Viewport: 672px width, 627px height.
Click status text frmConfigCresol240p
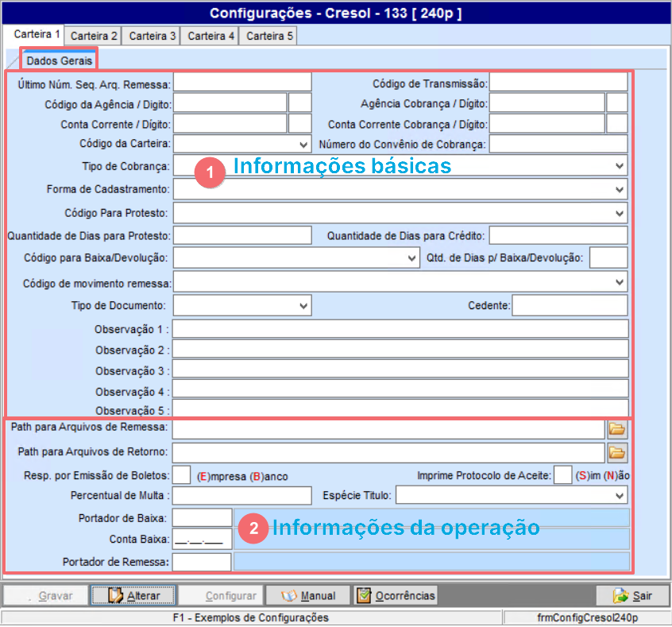click(588, 618)
